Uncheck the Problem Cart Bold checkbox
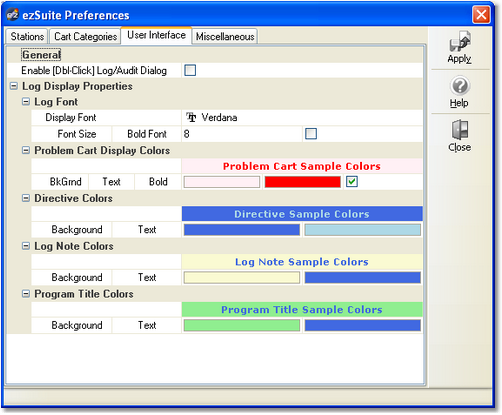Screen dimensions: 502x415 [352, 182]
